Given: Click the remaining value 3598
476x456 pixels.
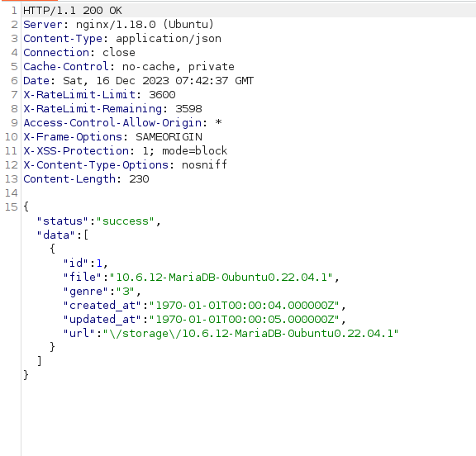Looking at the screenshot, I should tap(188, 108).
